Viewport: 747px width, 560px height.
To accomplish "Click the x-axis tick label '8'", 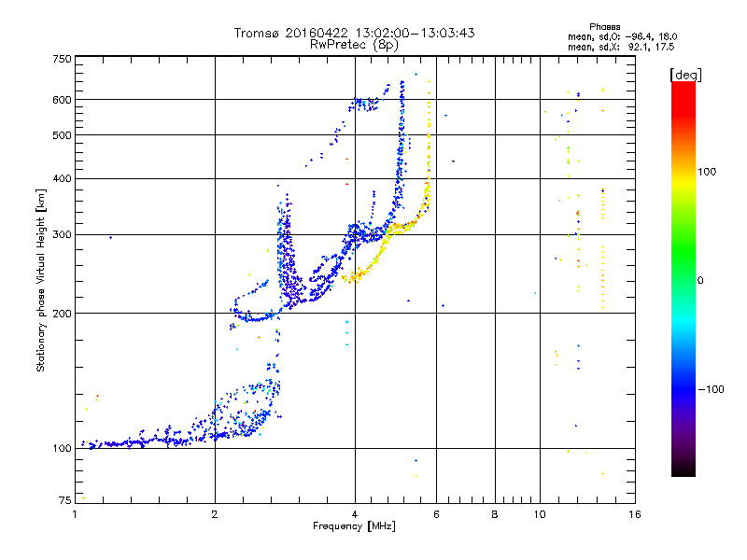I will pyautogui.click(x=495, y=514).
